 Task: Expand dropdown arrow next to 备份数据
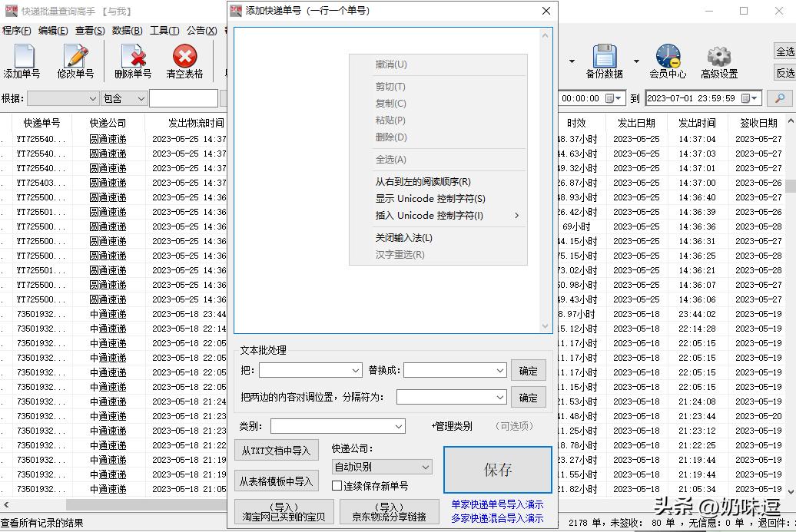click(x=637, y=61)
